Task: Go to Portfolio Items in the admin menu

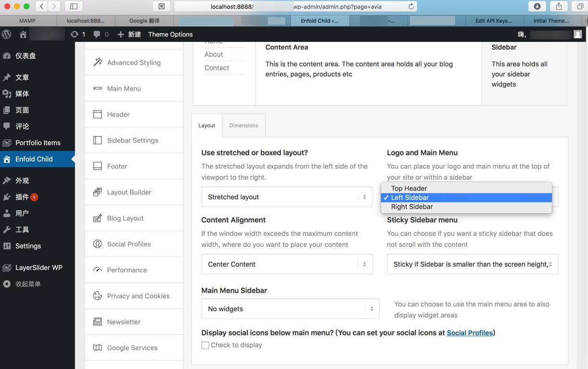Action: point(37,143)
